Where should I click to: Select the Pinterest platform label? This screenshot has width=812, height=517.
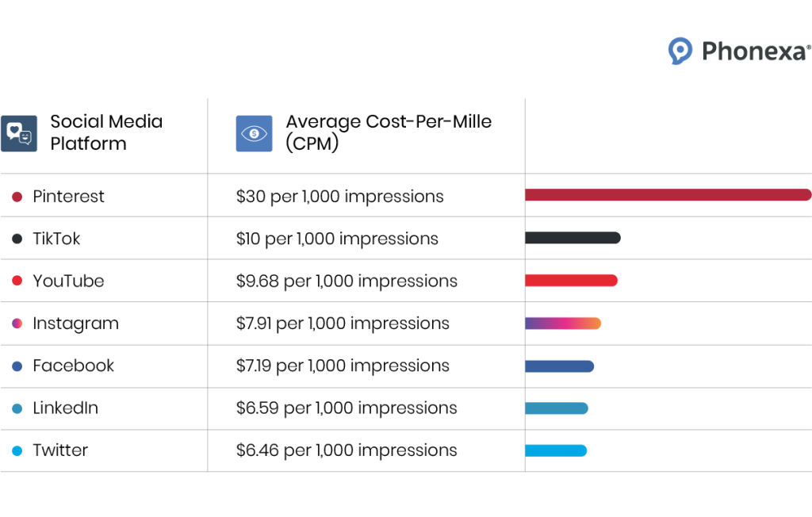tap(68, 197)
